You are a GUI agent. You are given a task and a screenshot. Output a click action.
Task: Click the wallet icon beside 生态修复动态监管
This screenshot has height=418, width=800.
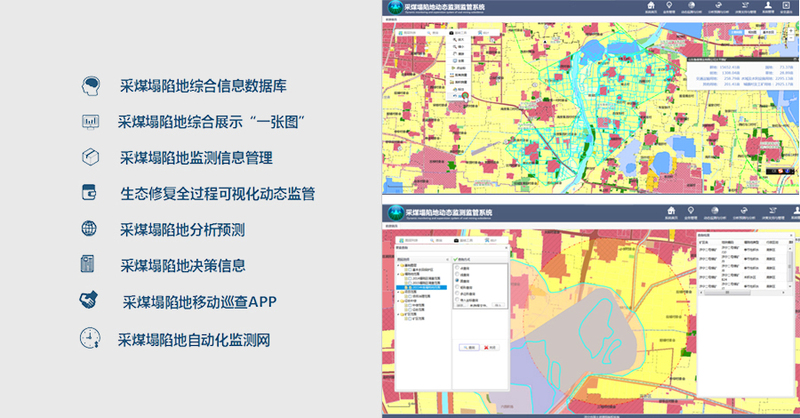(x=90, y=193)
